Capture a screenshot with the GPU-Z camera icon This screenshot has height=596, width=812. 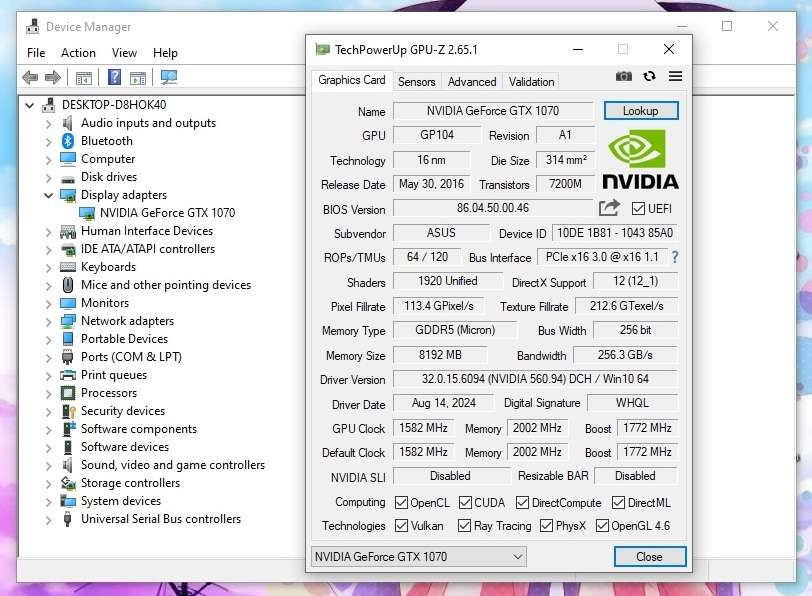tap(624, 76)
